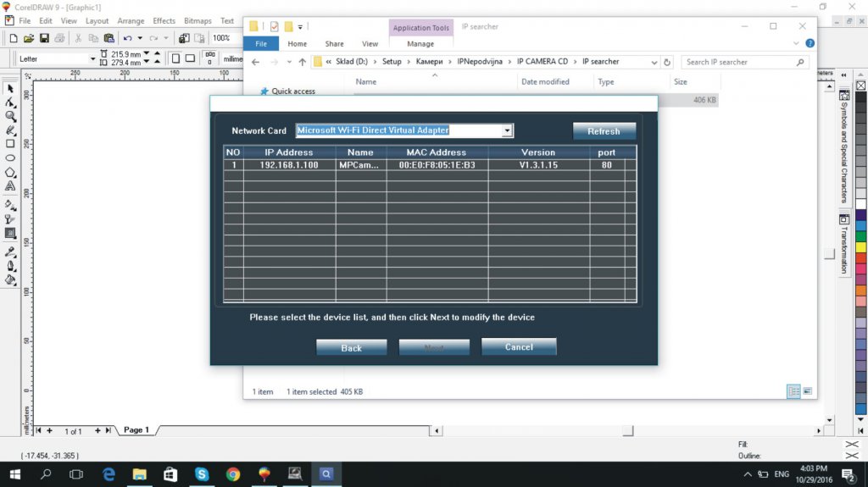Open the Bitmaps menu in CorelDRAW
868x487 pixels.
198,20
